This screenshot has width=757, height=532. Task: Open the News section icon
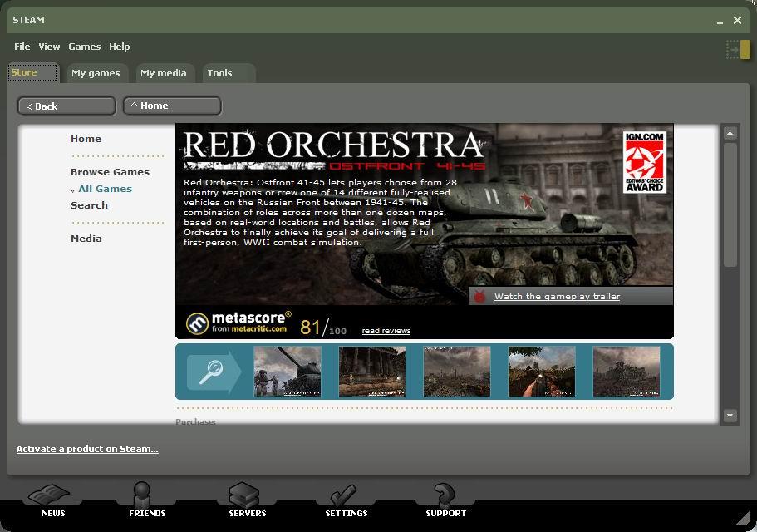[x=50, y=495]
